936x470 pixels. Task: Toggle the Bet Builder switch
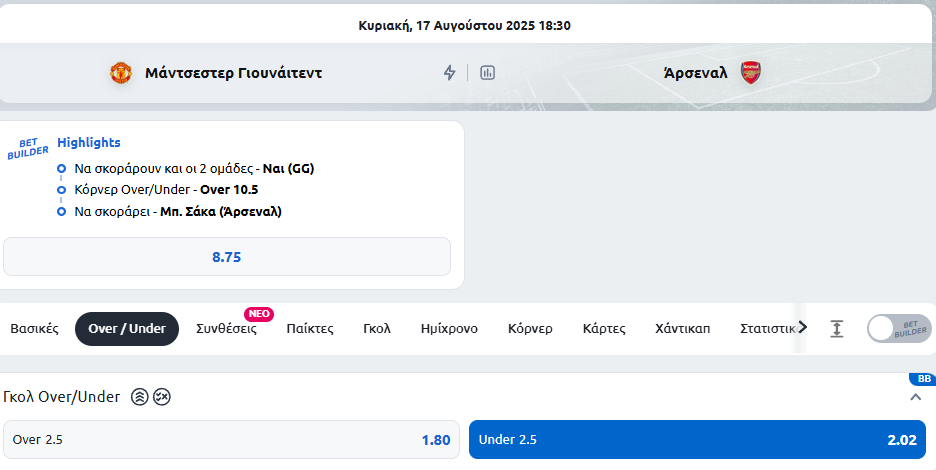899,328
